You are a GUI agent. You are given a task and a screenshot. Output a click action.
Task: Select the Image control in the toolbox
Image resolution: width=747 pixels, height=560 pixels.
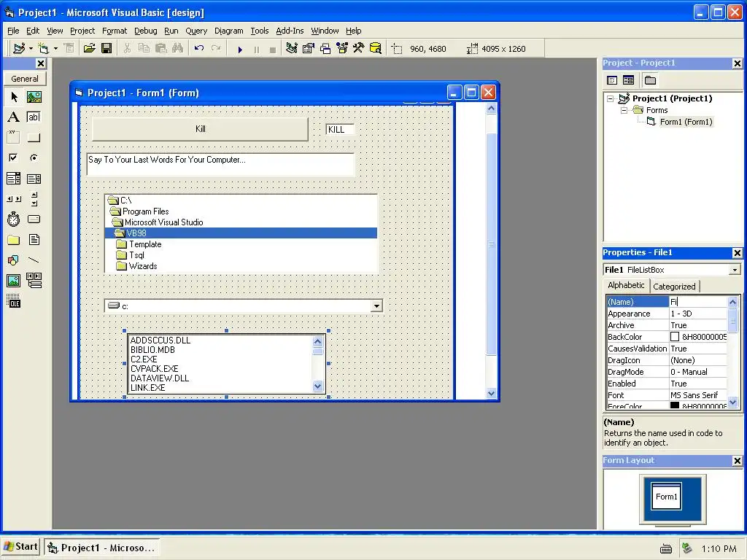click(14, 281)
